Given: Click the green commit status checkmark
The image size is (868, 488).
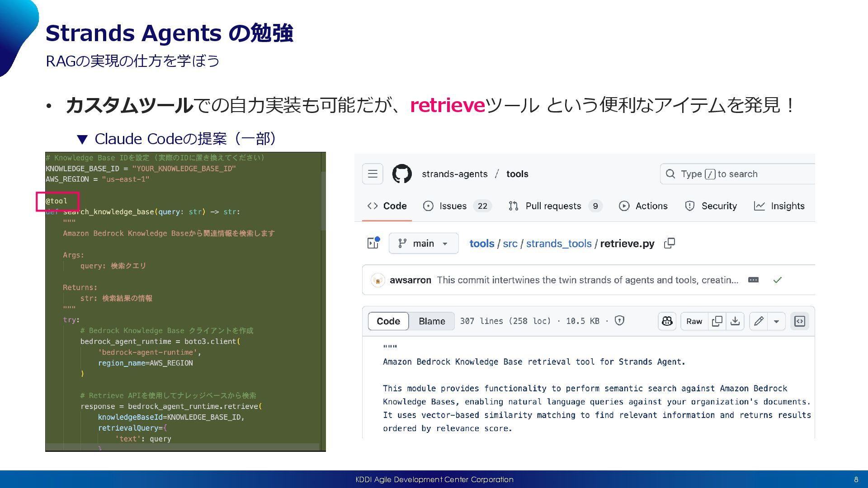Looking at the screenshot, I should (777, 280).
